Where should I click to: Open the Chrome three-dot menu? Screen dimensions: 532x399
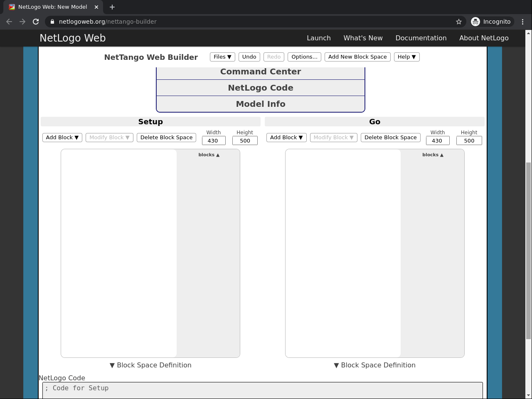point(522,22)
